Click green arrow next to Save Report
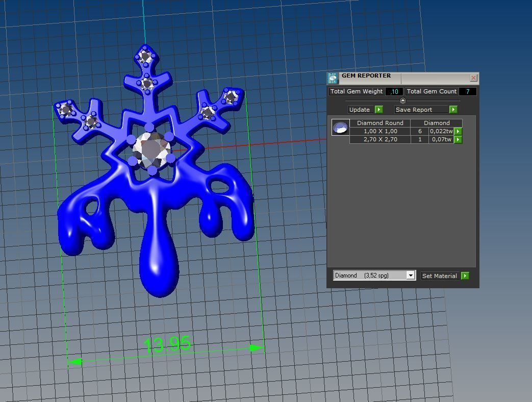 tap(453, 110)
